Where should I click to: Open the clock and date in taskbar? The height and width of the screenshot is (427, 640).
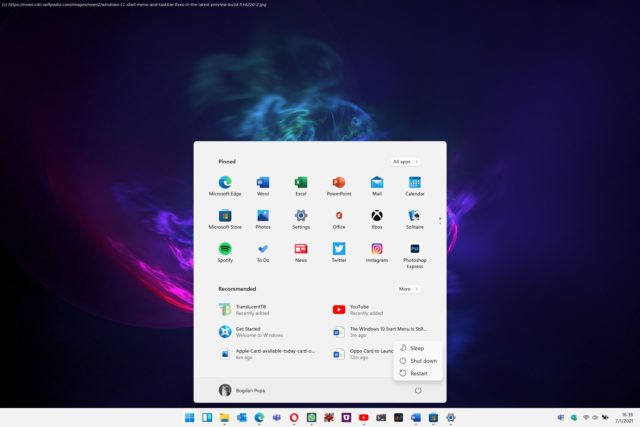(624, 418)
